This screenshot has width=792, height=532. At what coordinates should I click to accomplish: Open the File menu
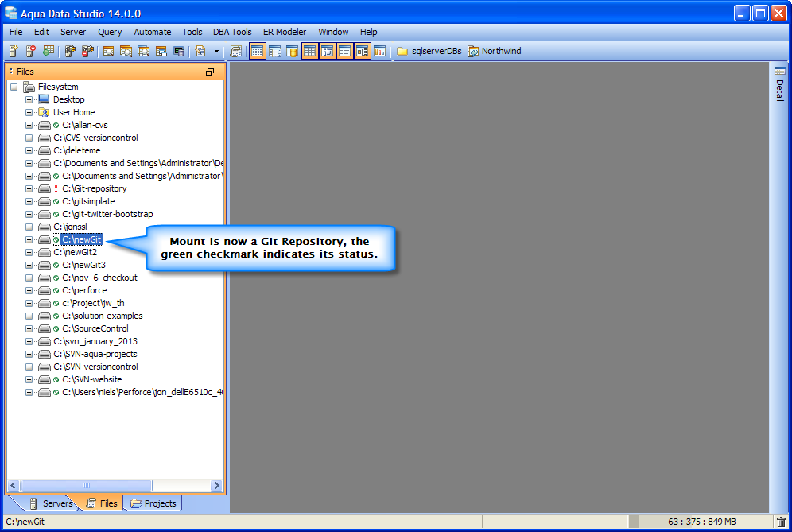click(x=16, y=32)
